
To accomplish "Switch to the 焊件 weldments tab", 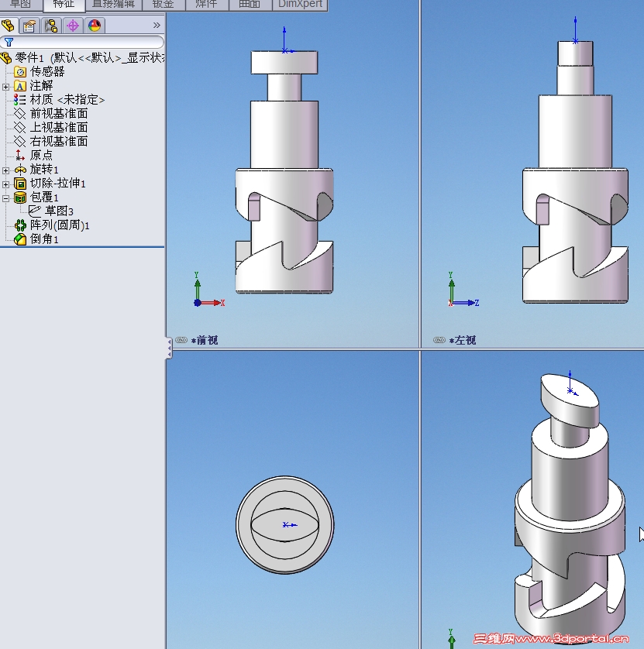I will (x=207, y=5).
